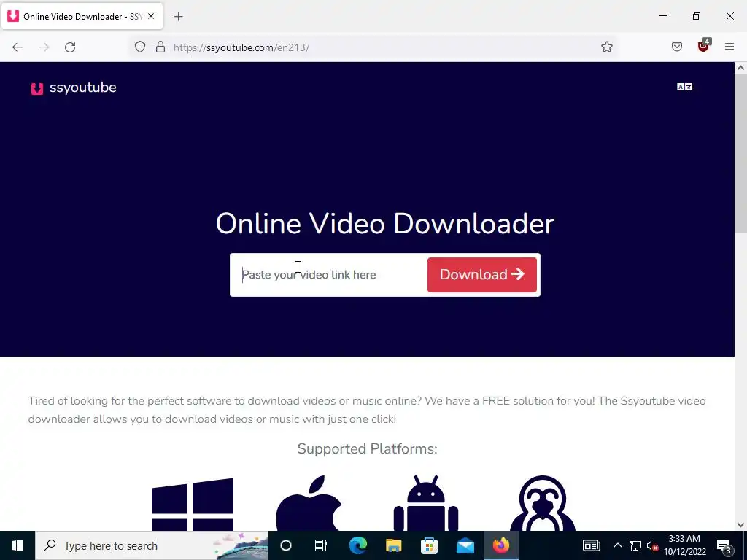This screenshot has height=560, width=747.
Task: Open Microsoft Store from the taskbar
Action: tap(429, 545)
